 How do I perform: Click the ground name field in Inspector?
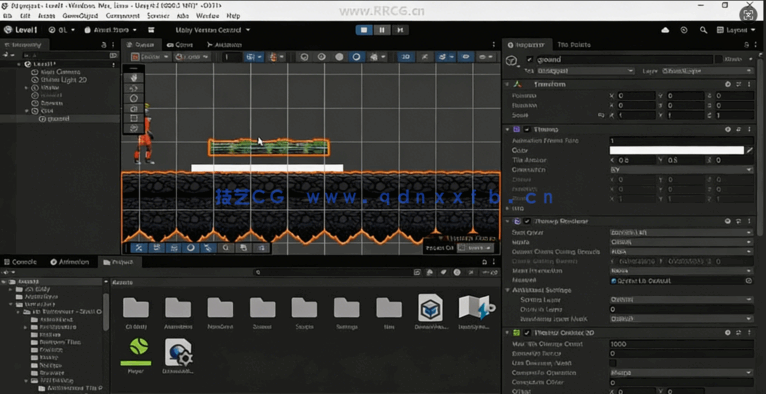(x=624, y=60)
